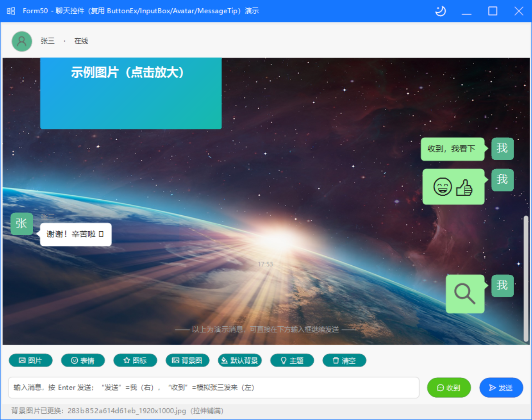
Task: Click the 图标 icon button
Action: 135,360
